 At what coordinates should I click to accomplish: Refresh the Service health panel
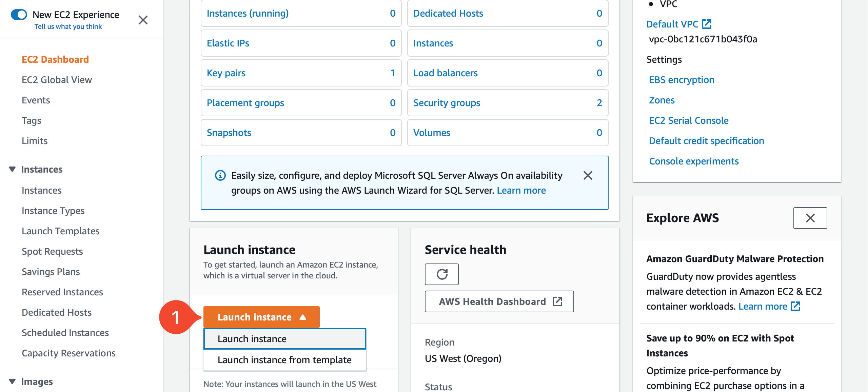tap(441, 274)
